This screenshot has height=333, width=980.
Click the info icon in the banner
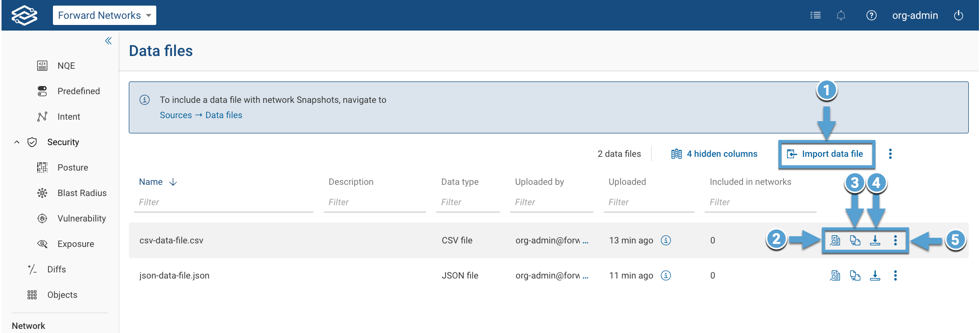coord(145,100)
